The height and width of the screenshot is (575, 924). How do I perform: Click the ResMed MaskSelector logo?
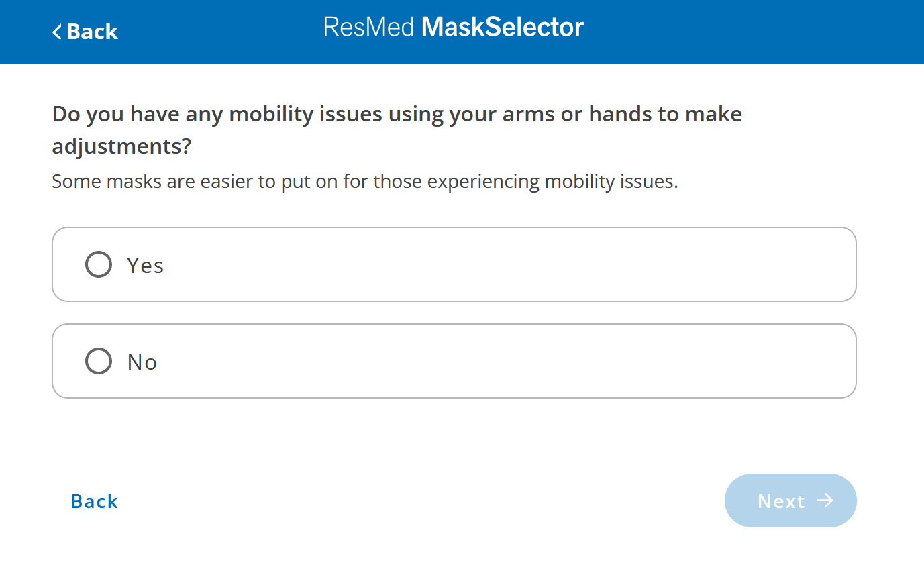(454, 27)
